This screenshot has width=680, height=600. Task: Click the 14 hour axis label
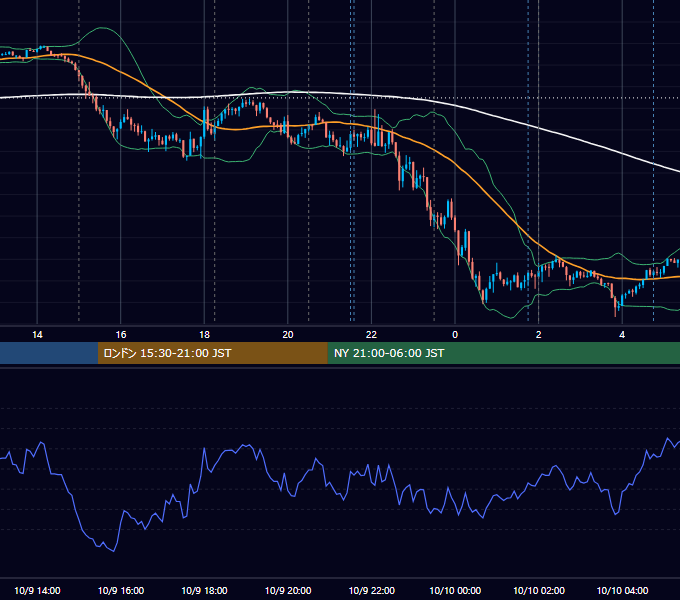pyautogui.click(x=37, y=335)
